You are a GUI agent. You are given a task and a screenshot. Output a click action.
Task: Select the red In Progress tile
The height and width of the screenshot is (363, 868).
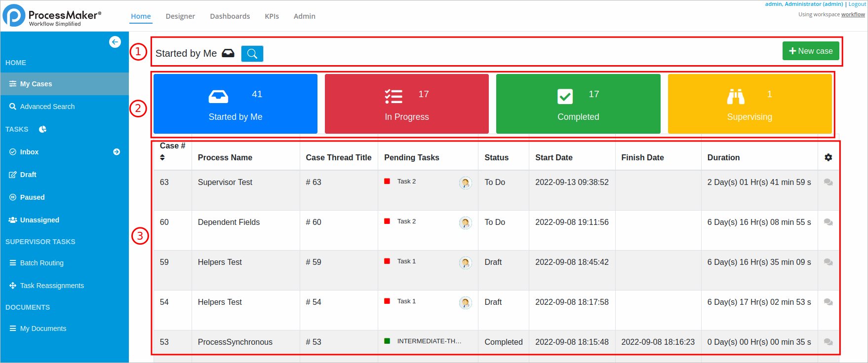[406, 104]
